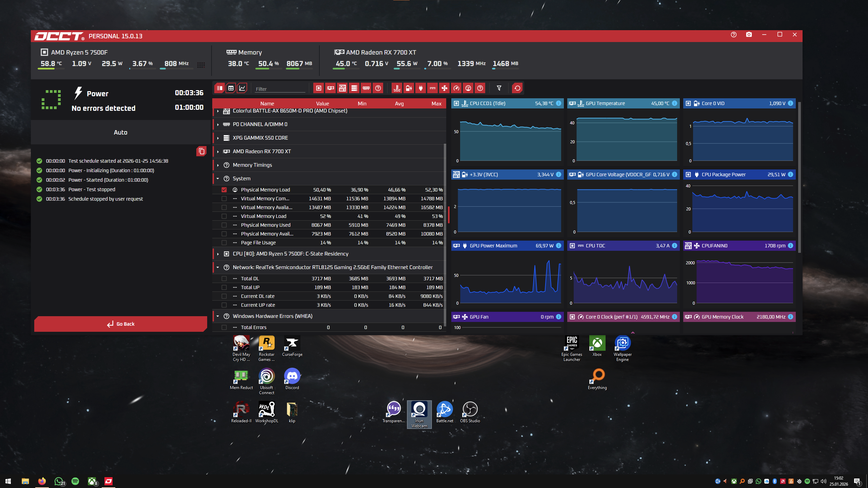Expand the P0 CHANNEL A/DIMM 0 row
The height and width of the screenshot is (488, 868).
coord(218,124)
